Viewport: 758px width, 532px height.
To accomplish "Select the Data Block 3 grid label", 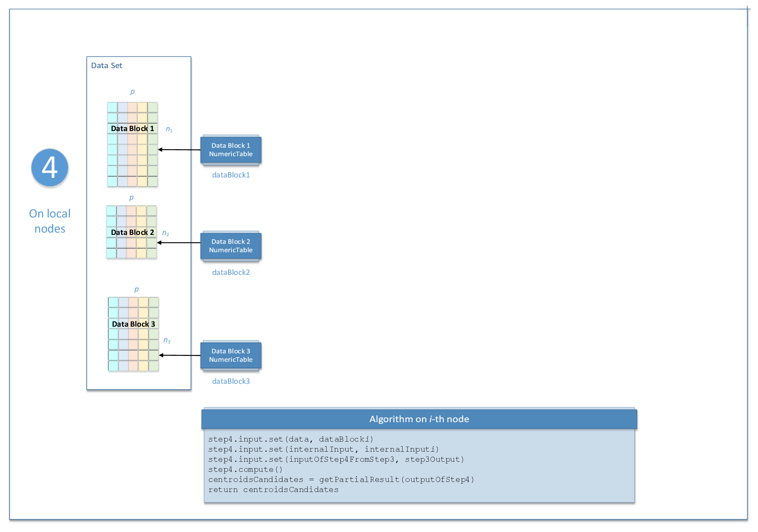I will (134, 324).
